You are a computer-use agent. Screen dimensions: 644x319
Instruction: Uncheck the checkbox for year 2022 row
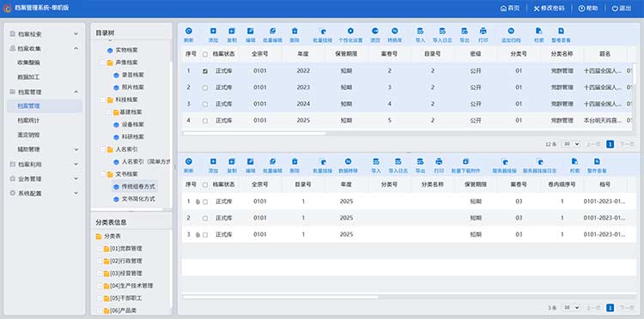(x=205, y=71)
